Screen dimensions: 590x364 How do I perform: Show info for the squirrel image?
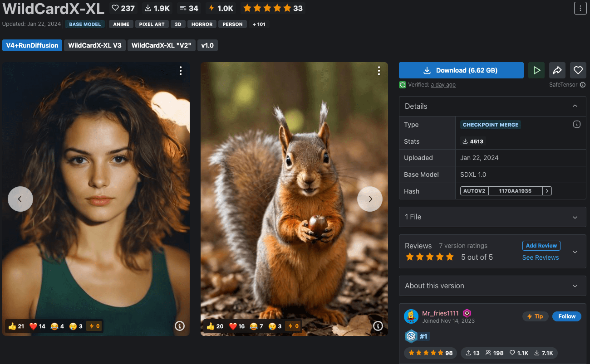[x=378, y=326]
